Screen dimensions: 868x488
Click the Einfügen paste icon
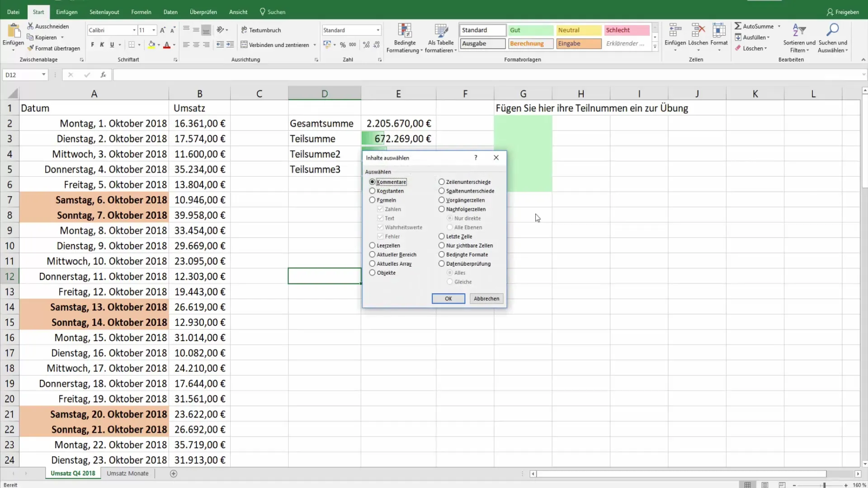point(14,31)
